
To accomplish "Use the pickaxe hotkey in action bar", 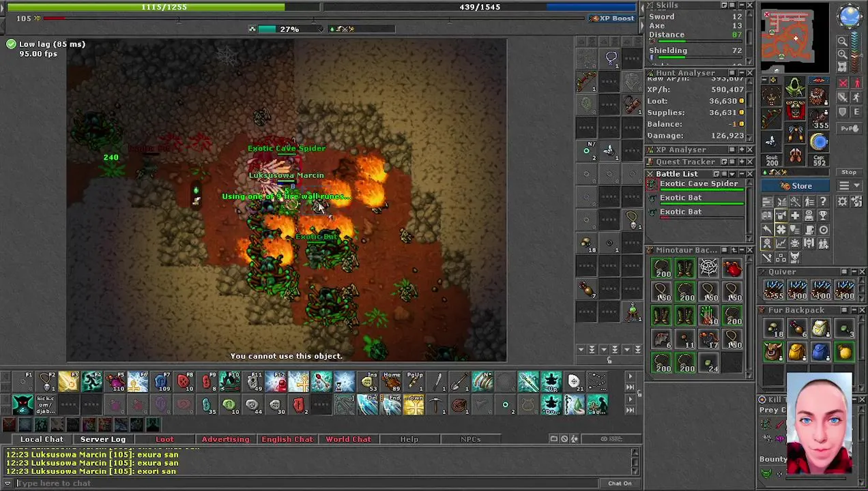I will tap(435, 404).
